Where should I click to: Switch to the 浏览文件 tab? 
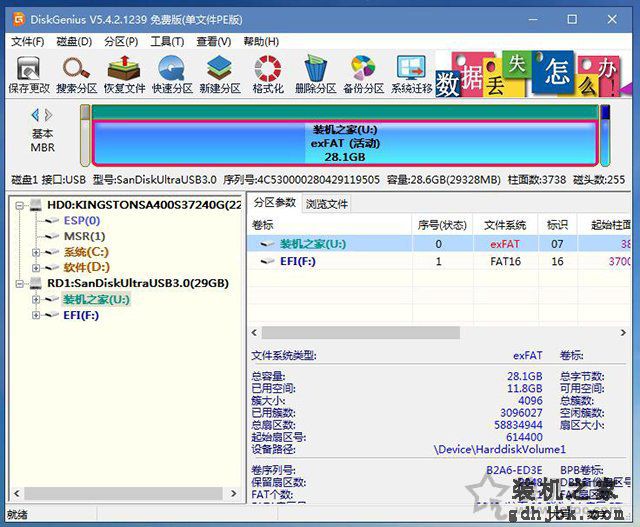[x=327, y=204]
